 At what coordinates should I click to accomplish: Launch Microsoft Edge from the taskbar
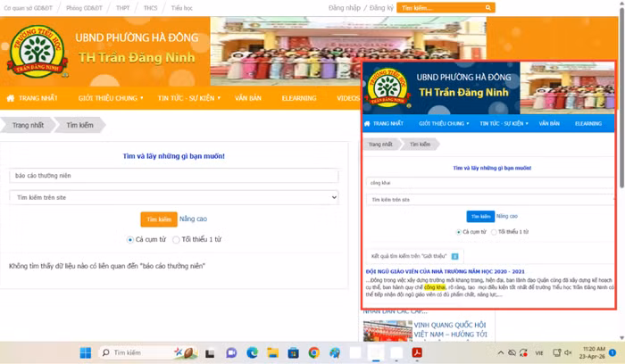(x=252, y=352)
